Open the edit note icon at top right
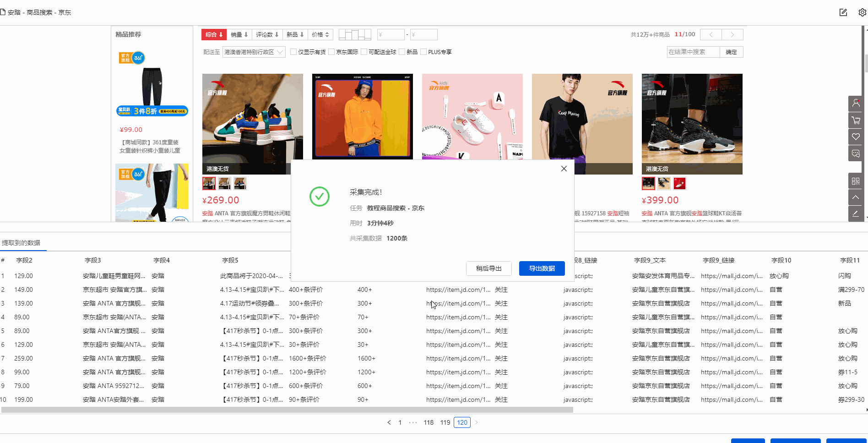 pyautogui.click(x=843, y=12)
